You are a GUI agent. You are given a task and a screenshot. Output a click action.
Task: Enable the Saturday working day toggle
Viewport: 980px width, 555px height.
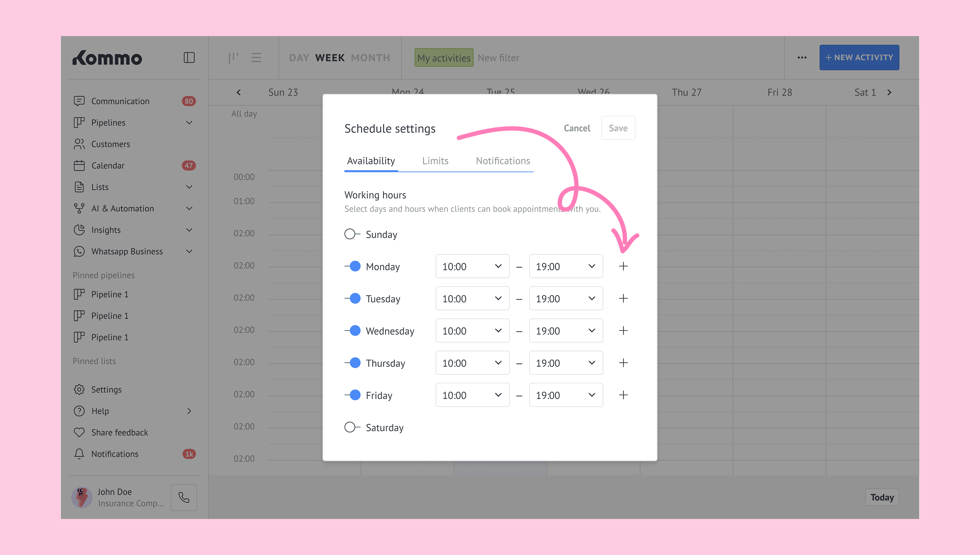point(352,427)
